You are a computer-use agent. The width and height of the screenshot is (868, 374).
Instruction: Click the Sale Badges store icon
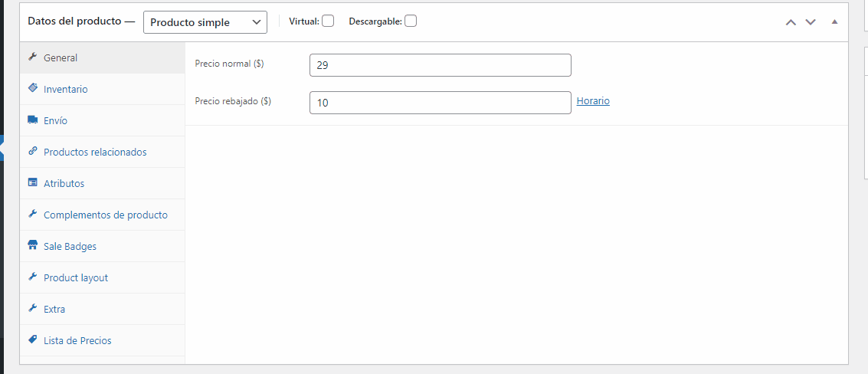point(32,246)
